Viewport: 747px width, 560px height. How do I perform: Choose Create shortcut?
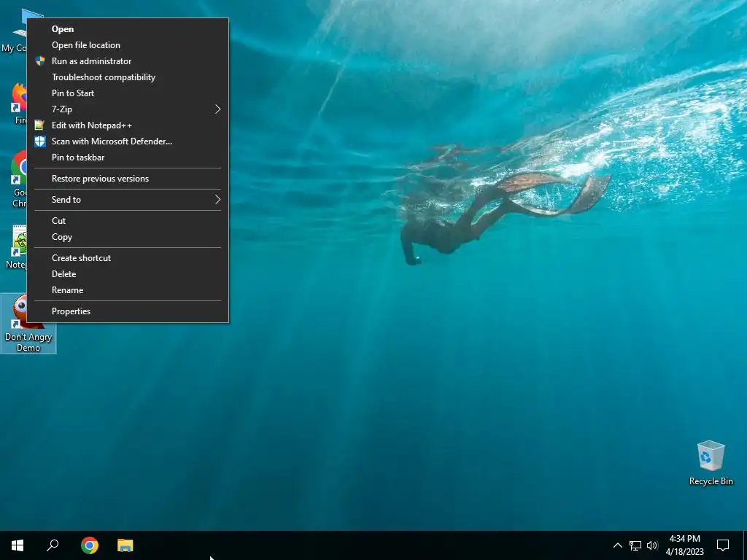(x=128, y=258)
